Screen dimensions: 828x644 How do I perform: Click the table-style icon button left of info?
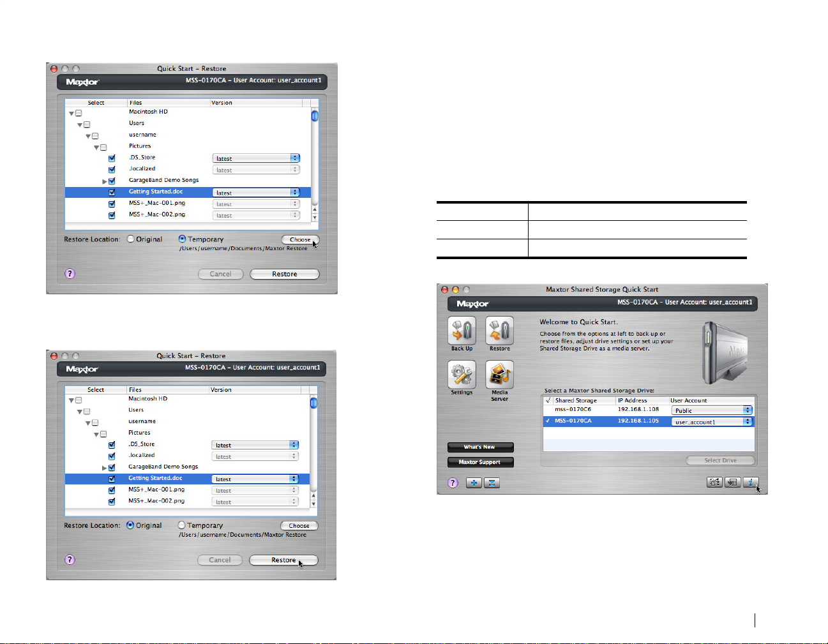coord(733,483)
